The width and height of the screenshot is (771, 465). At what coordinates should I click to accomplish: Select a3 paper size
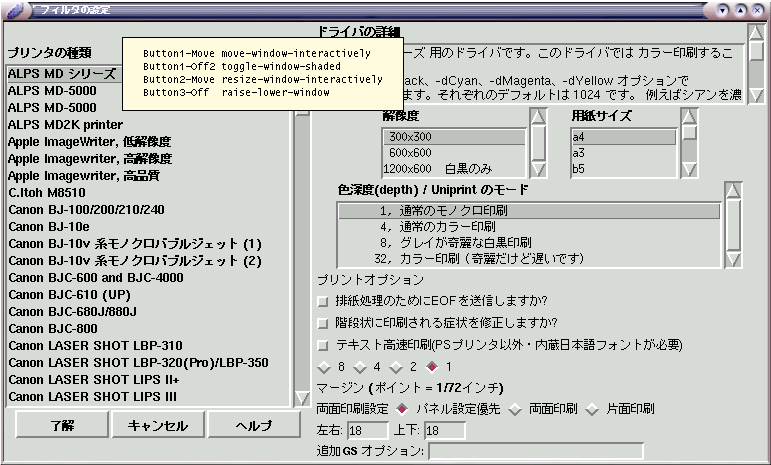pyautogui.click(x=623, y=153)
